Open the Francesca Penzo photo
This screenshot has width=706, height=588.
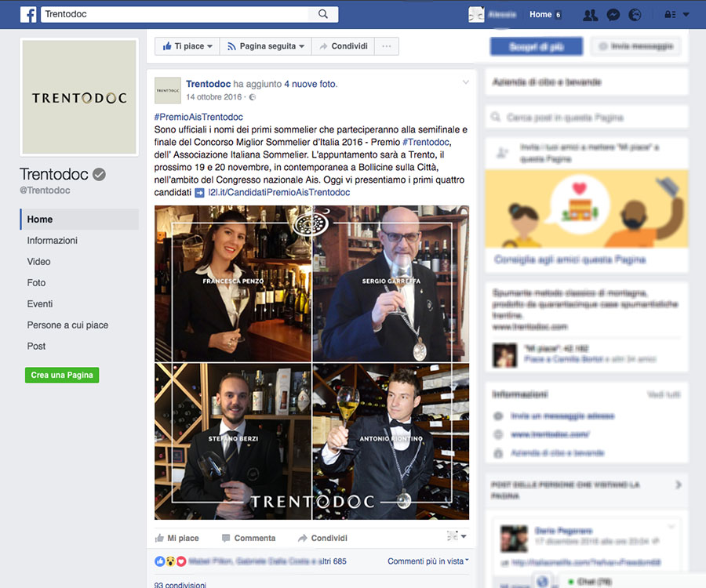[233, 284]
